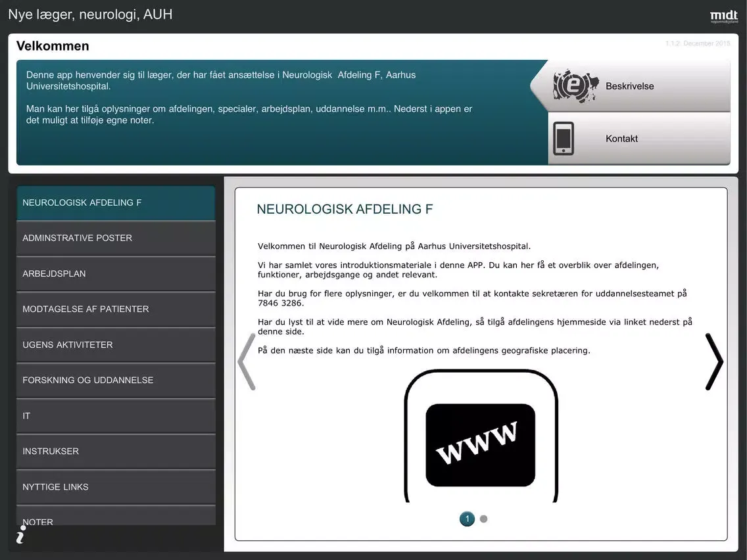Viewport: 747px width, 560px height.
Task: Open FORSKNING OG UDDANNELSE section
Action: [116, 380]
